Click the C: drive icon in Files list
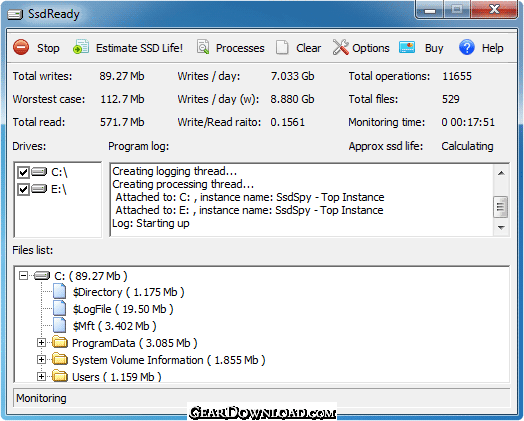The width and height of the screenshot is (524, 421). tap(42, 276)
